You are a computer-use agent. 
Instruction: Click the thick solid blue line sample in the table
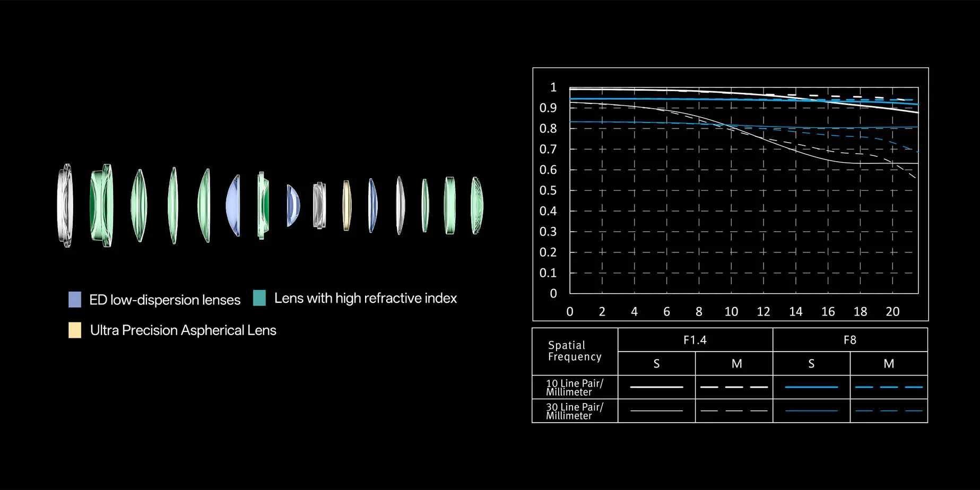tap(811, 387)
